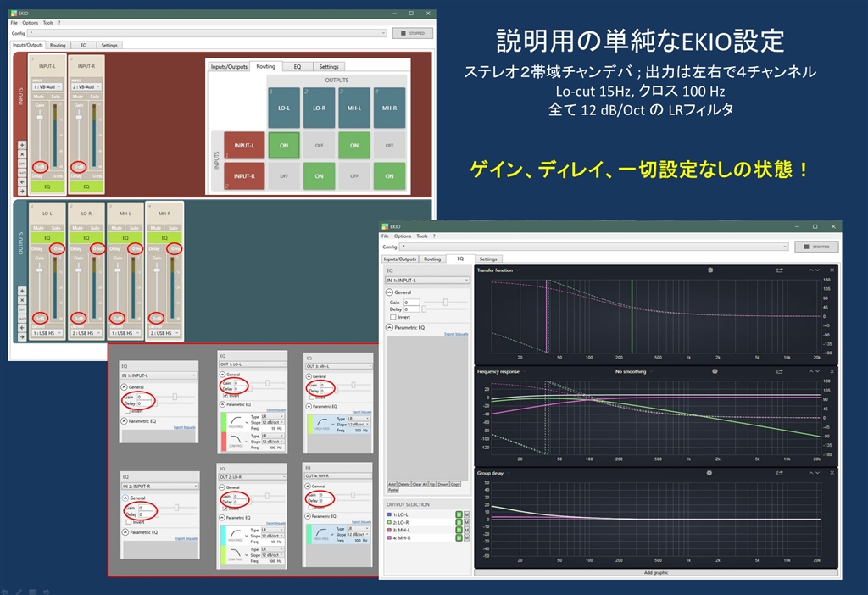The image size is (868, 595).
Task: Click STOPPED button in EQ window
Action: coord(816,247)
